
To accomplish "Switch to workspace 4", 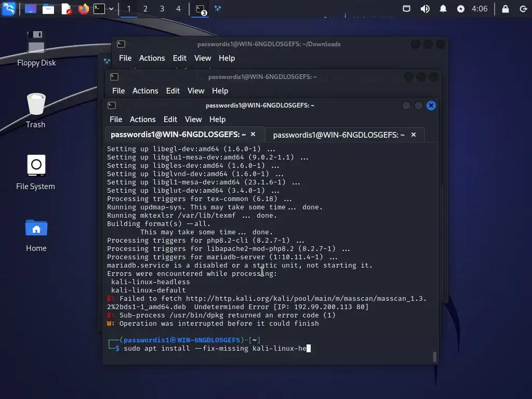I will coord(179,9).
